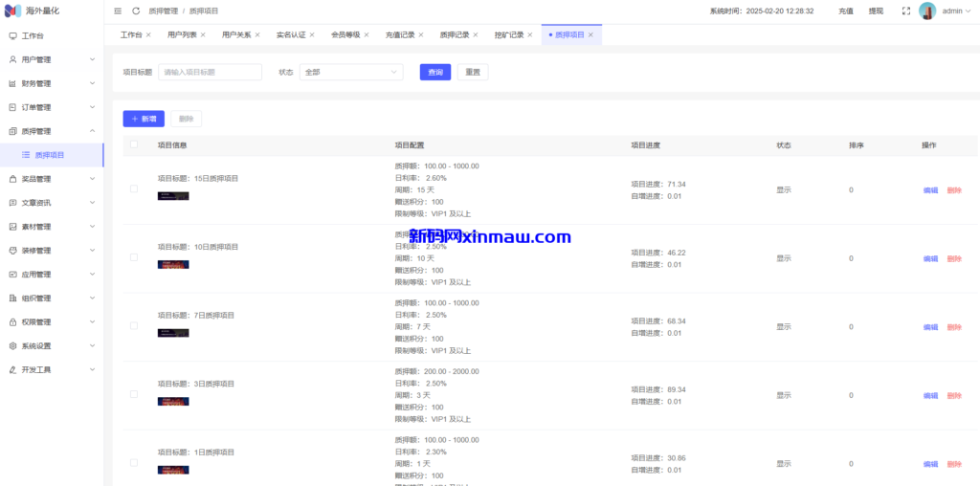Image resolution: width=980 pixels, height=486 pixels.
Task: Click the 奖品管理 bag icon
Action: (x=12, y=179)
